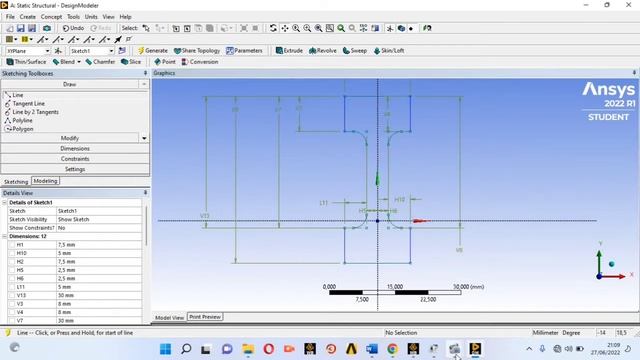
Task: Click the Polyline tool
Action: point(18,120)
